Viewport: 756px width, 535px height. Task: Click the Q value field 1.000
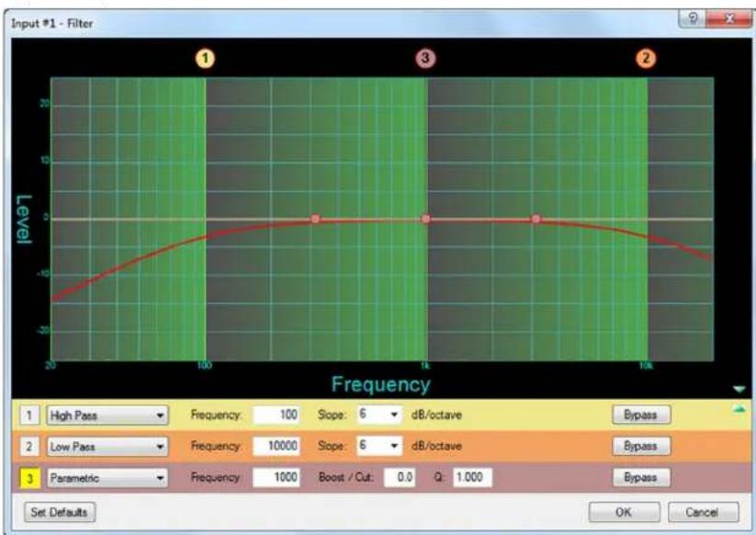(472, 477)
